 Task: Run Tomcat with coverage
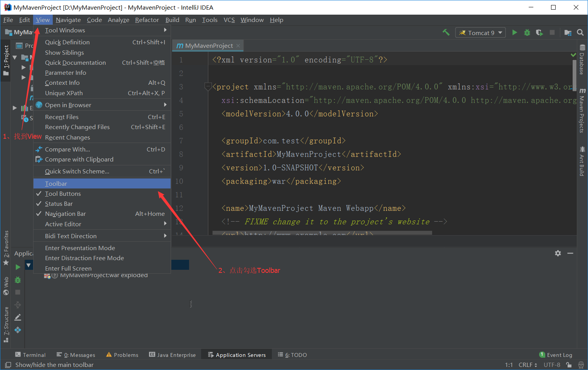point(539,32)
